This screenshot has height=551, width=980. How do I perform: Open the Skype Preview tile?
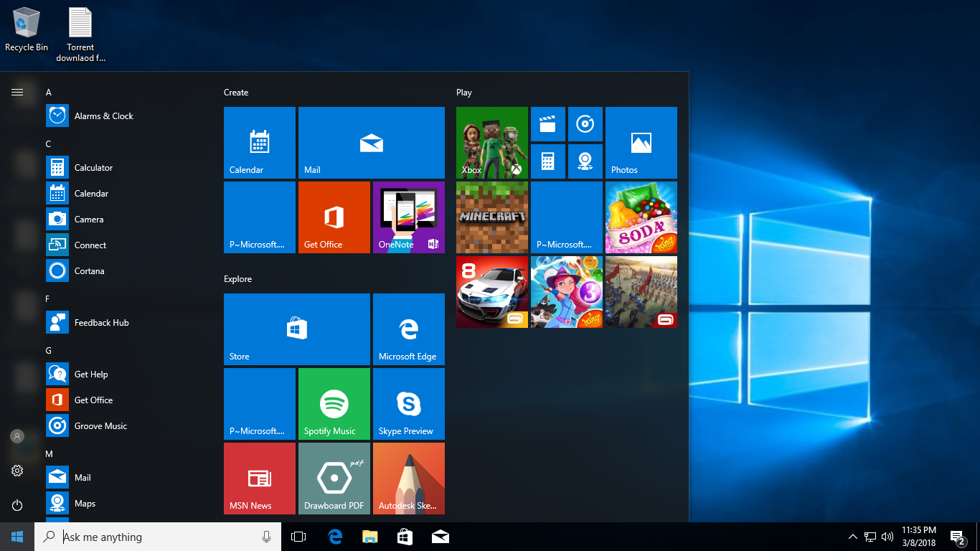pos(409,404)
